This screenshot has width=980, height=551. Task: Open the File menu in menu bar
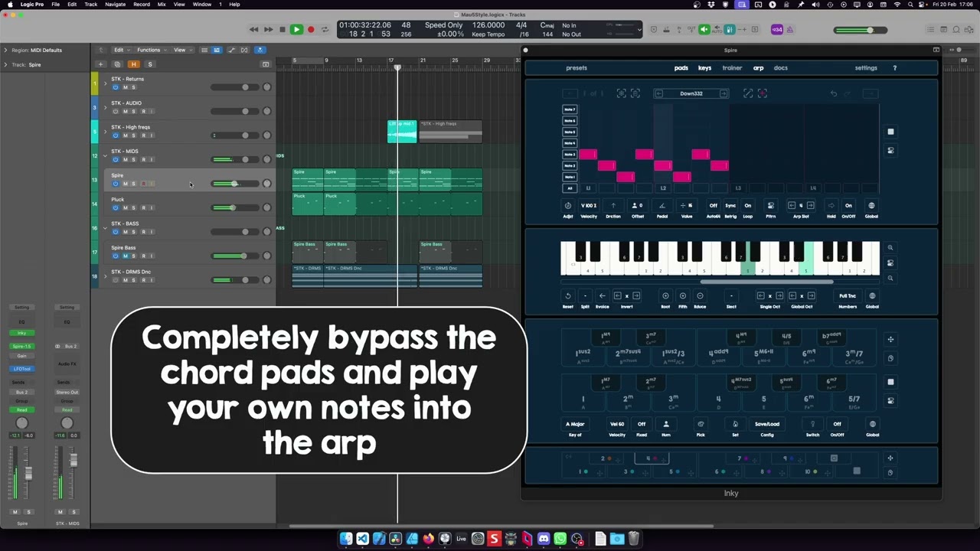(x=56, y=5)
